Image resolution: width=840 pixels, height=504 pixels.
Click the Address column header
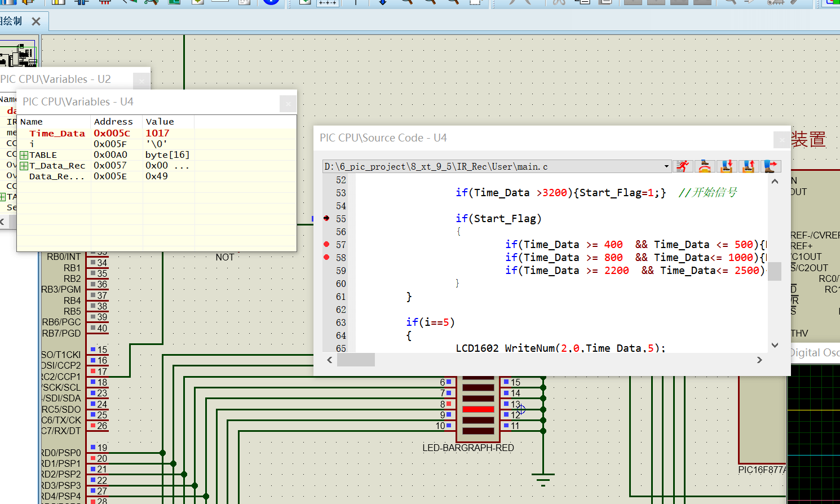pos(113,122)
